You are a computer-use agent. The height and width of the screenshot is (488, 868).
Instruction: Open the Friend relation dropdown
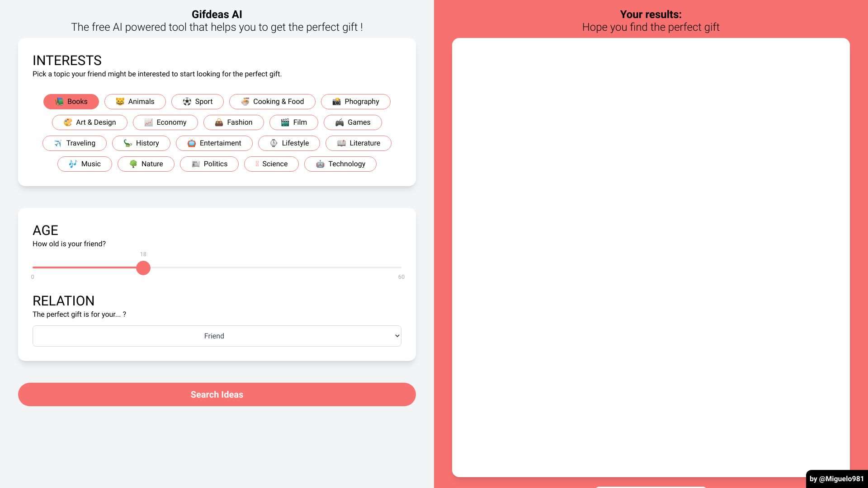[217, 336]
